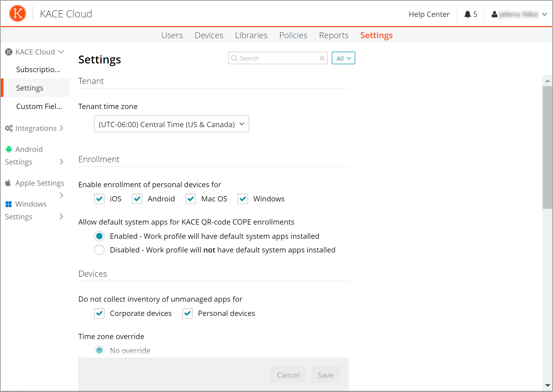Click the green Android robot icon
This screenshot has height=392, width=553.
(x=9, y=149)
